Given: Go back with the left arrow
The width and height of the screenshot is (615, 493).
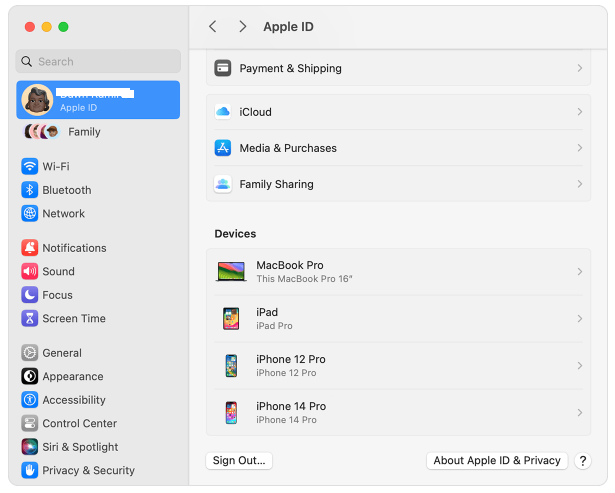Looking at the screenshot, I should (x=213, y=27).
